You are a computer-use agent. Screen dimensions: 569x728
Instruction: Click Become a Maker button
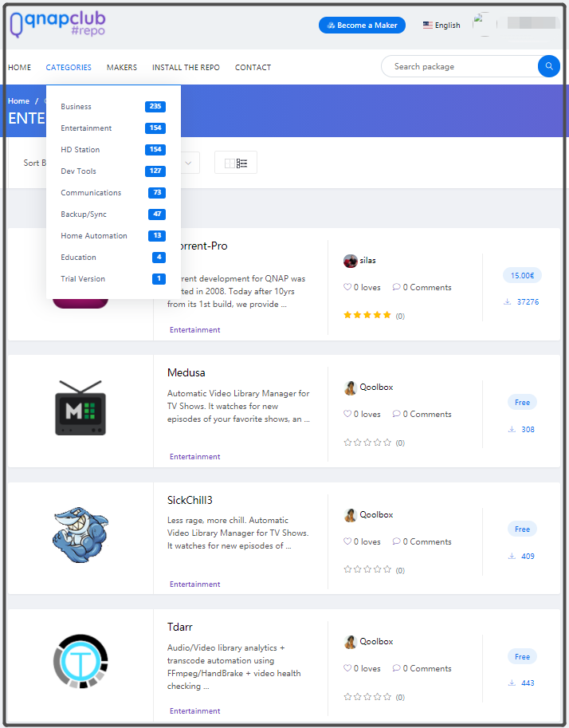tap(362, 25)
